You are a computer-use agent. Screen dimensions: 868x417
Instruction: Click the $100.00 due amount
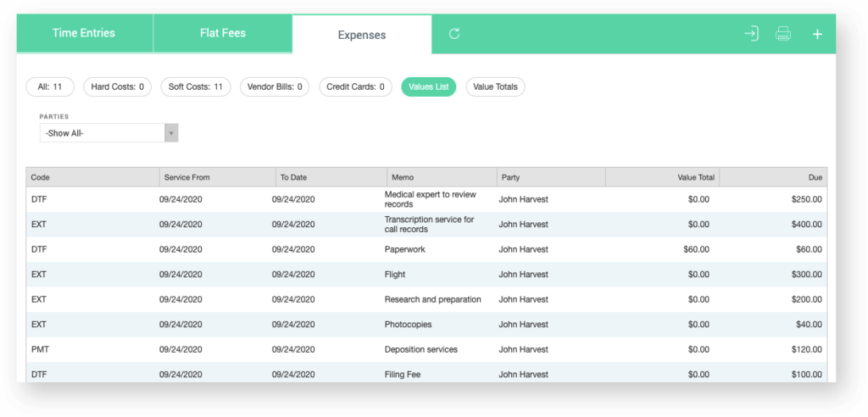(807, 375)
